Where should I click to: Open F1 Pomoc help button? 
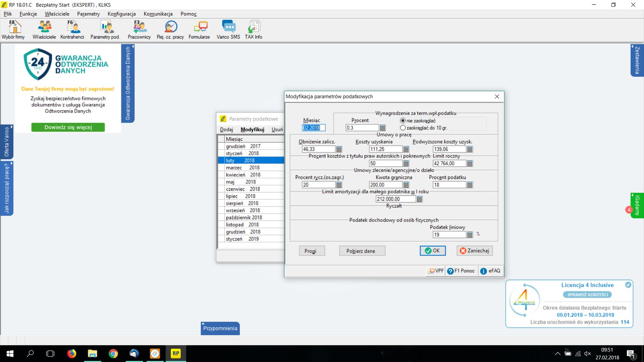click(x=461, y=271)
